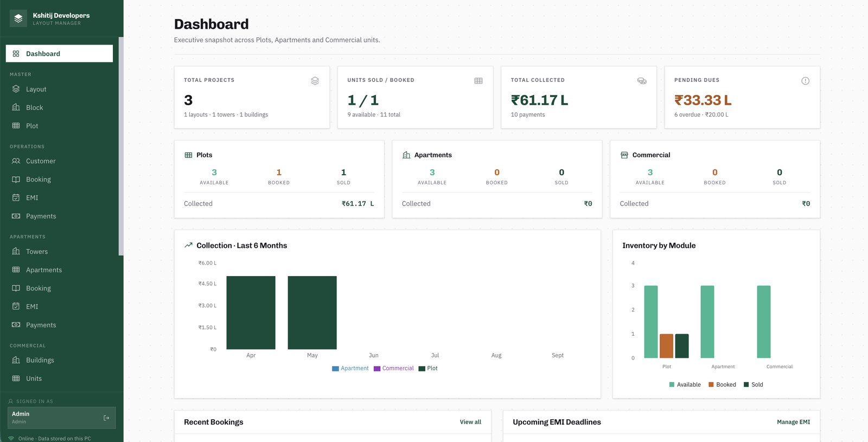Open the Customer page
Viewport: 868px width, 442px height.
(x=59, y=161)
